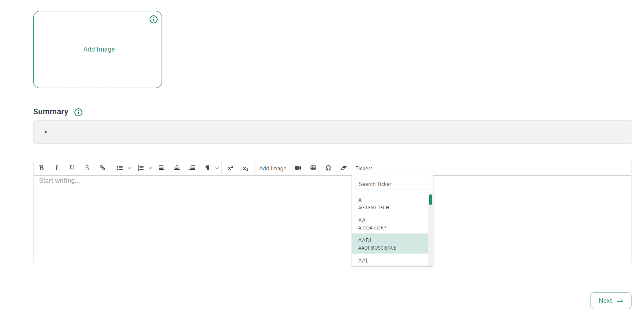
Task: Apply strikethrough formatting
Action: [87, 168]
